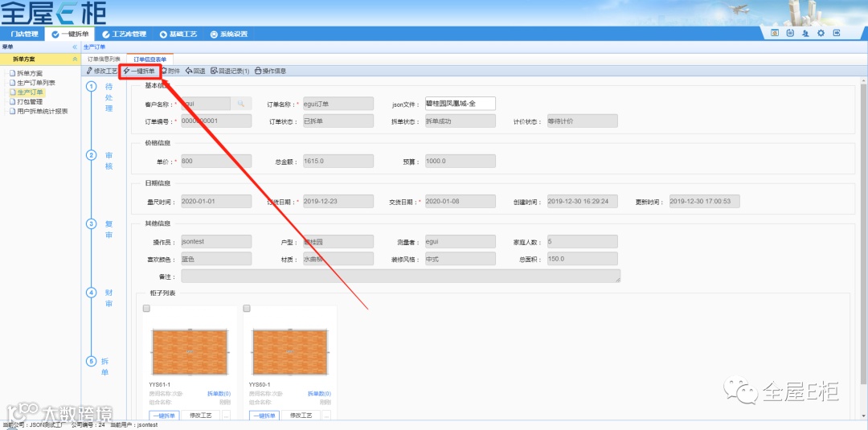Image resolution: width=868 pixels, height=430 pixels.
Task: Click the 回退 toolbar button
Action: (x=194, y=71)
